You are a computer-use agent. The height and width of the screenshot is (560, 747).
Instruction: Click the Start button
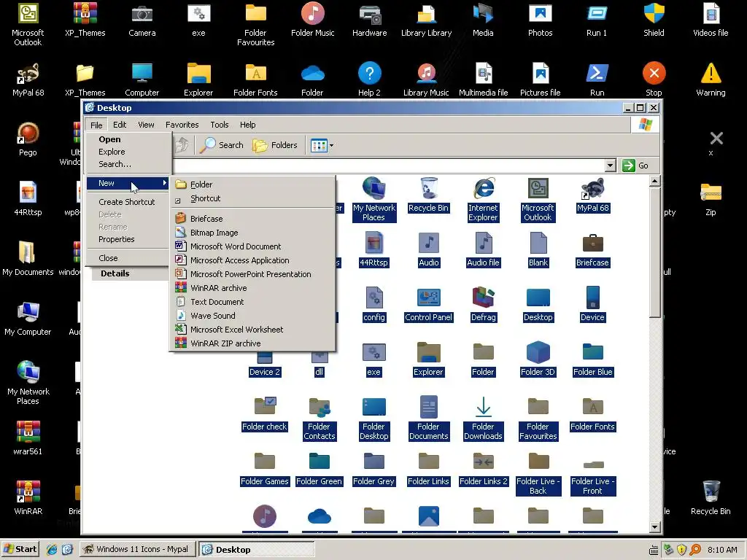pyautogui.click(x=20, y=549)
